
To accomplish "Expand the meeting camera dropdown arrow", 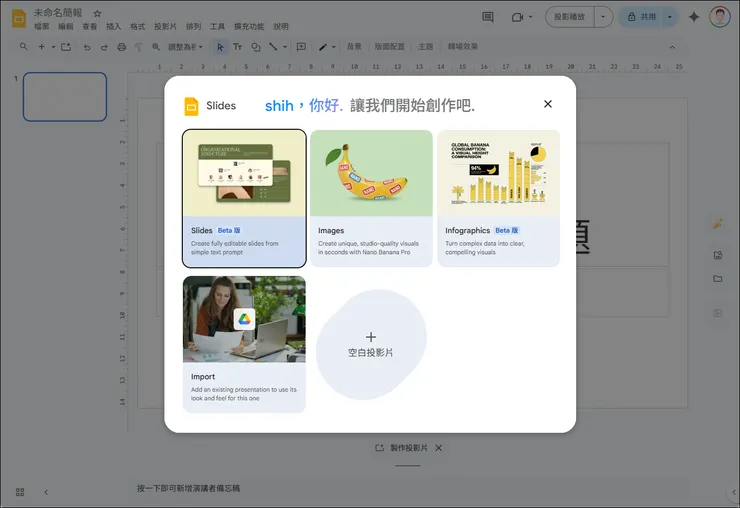I will [x=530, y=17].
